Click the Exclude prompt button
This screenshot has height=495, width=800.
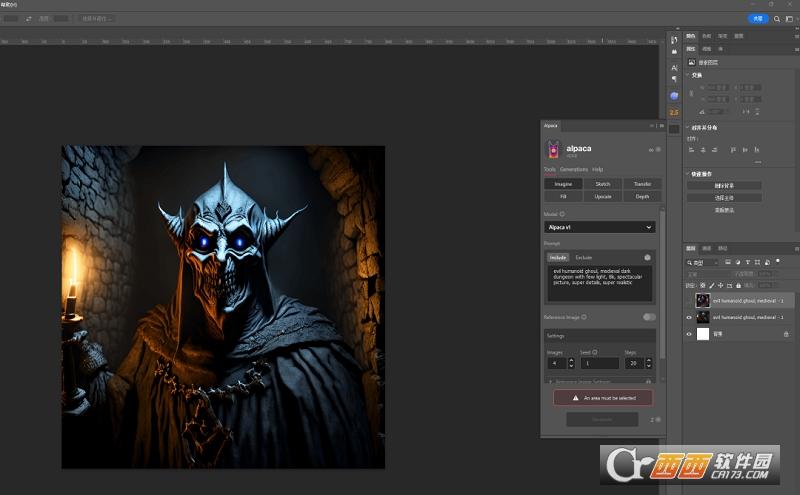pyautogui.click(x=584, y=258)
